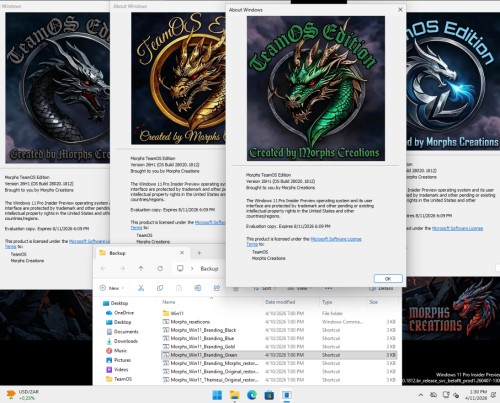This screenshot has width=500, height=403.
Task: Open Microsoft Software License link in black dialog
Action: click(89, 241)
